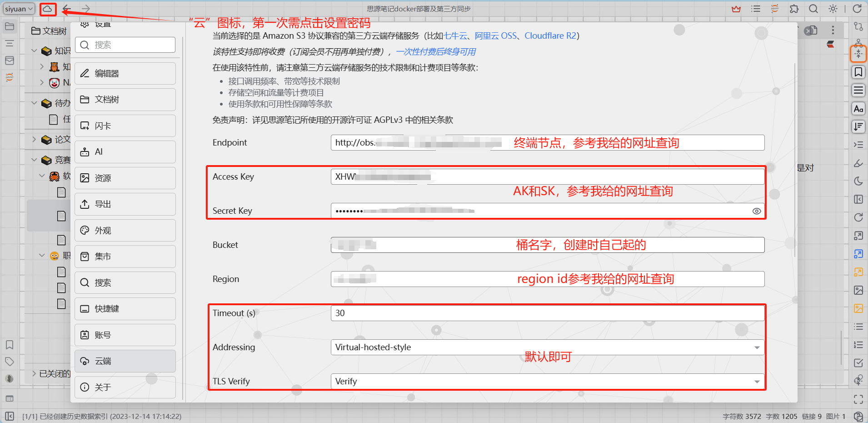Focus the settings search box

coord(125,45)
